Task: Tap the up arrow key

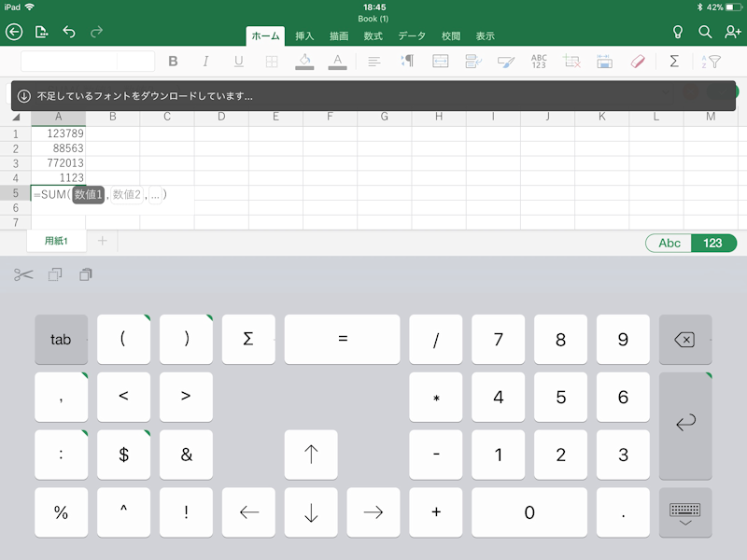Action: pyautogui.click(x=311, y=455)
